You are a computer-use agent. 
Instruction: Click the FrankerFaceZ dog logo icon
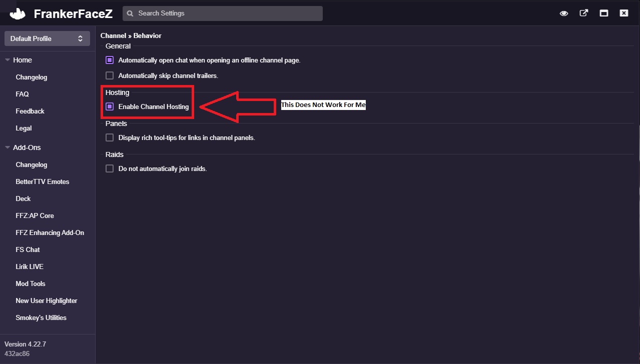tap(18, 13)
